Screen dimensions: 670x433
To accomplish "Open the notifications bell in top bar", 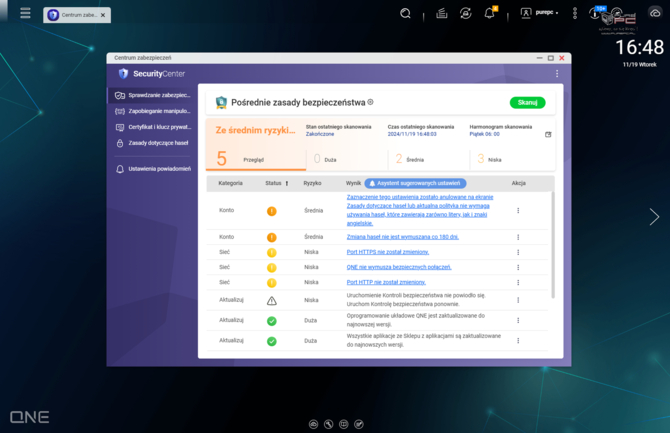I will click(x=490, y=13).
